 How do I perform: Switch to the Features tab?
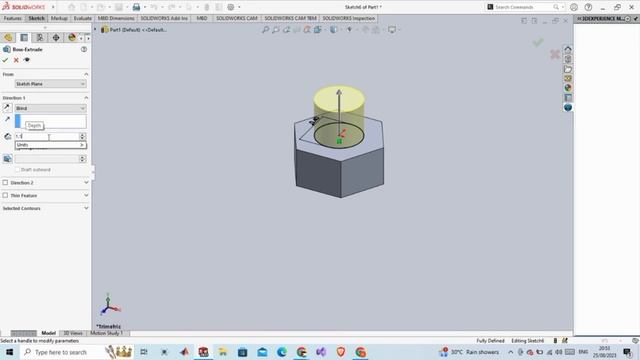(x=13, y=18)
